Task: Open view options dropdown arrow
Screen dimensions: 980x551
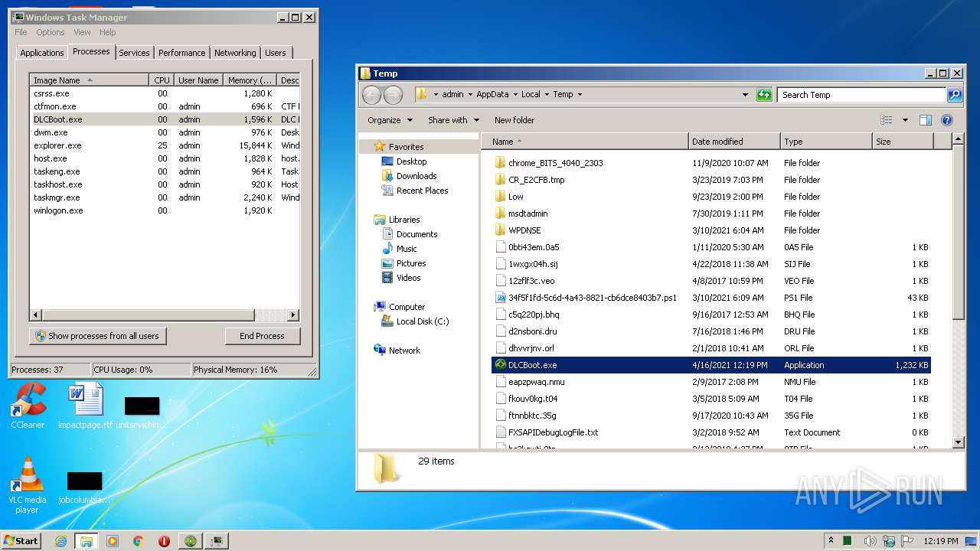Action: (x=905, y=120)
